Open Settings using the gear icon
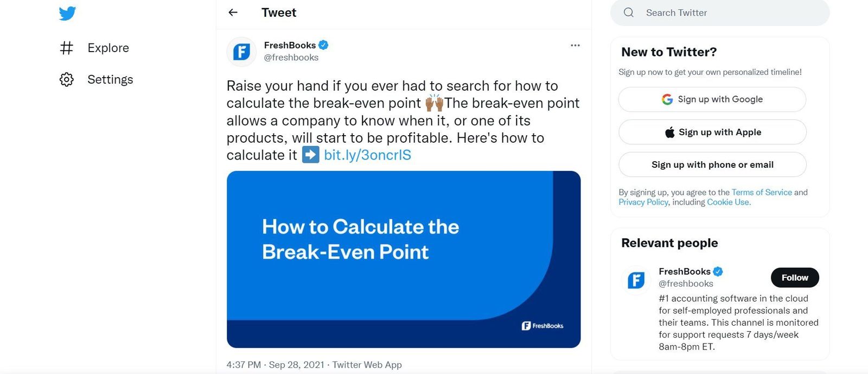 coord(66,79)
